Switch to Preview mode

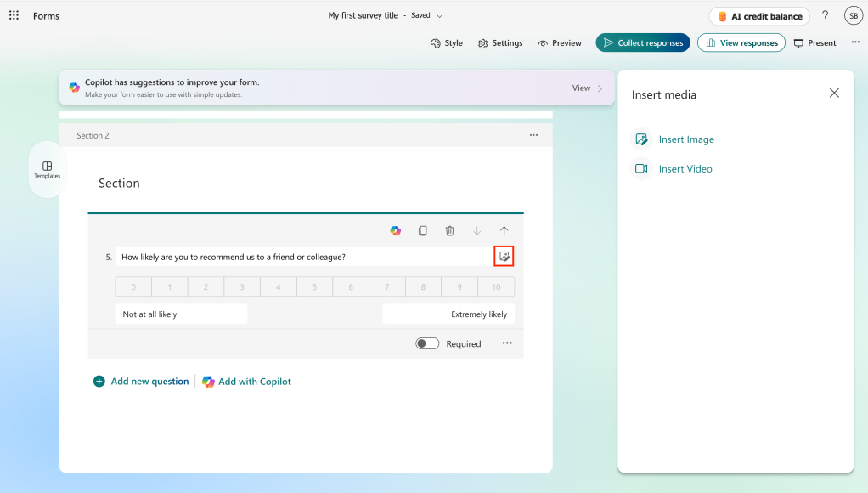tap(560, 42)
